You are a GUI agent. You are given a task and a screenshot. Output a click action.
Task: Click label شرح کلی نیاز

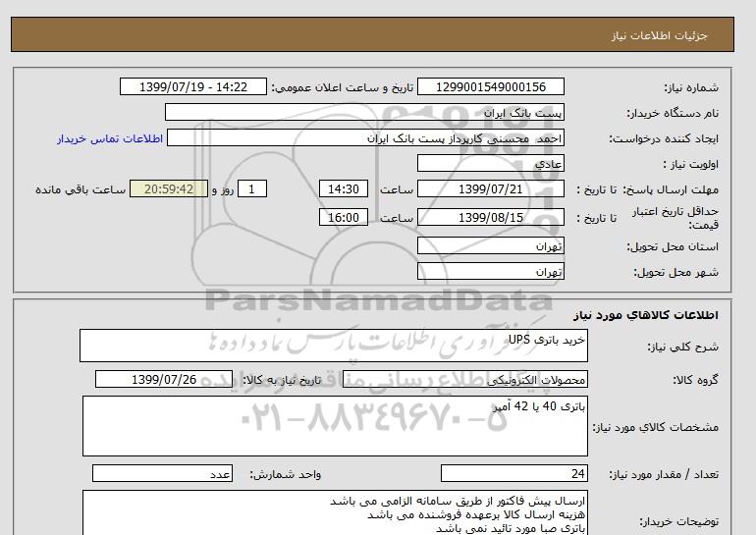tap(682, 347)
